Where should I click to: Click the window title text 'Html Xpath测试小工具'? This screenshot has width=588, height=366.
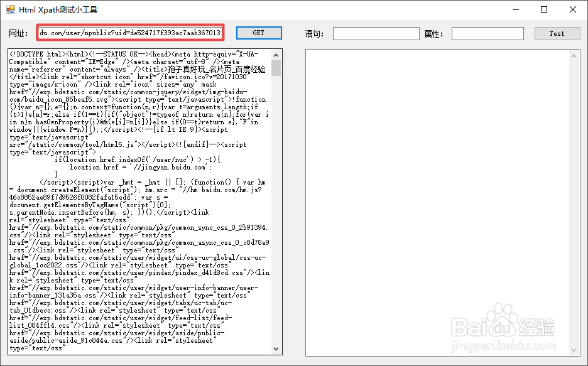coord(58,10)
